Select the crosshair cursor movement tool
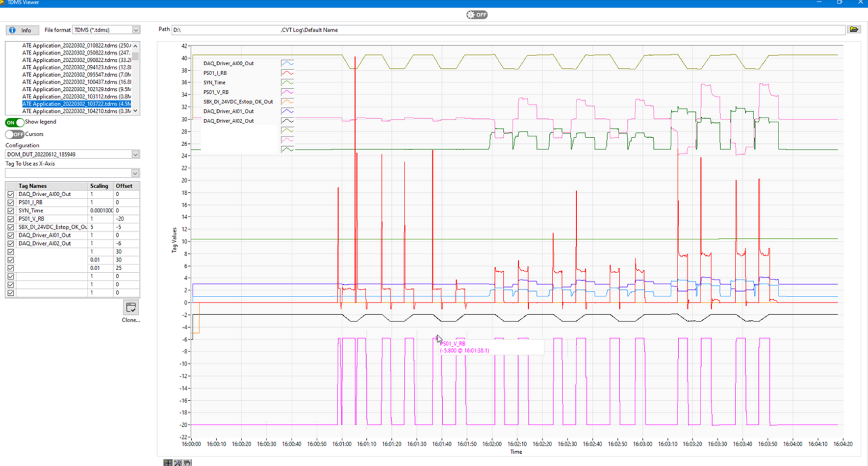The image size is (868, 466). coord(168,463)
